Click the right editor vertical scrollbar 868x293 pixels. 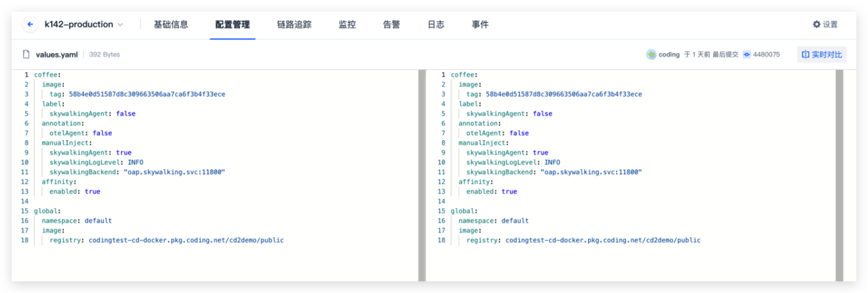839,175
